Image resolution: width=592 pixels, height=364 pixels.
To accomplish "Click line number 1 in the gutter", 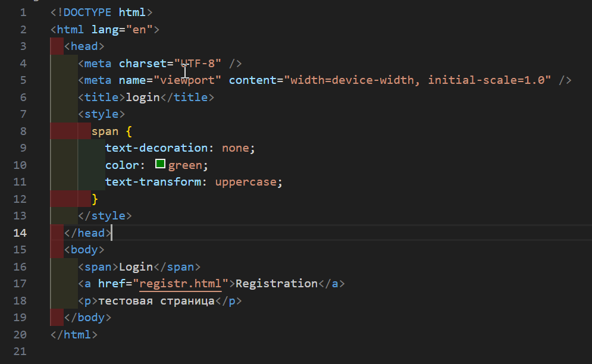I will pyautogui.click(x=23, y=12).
